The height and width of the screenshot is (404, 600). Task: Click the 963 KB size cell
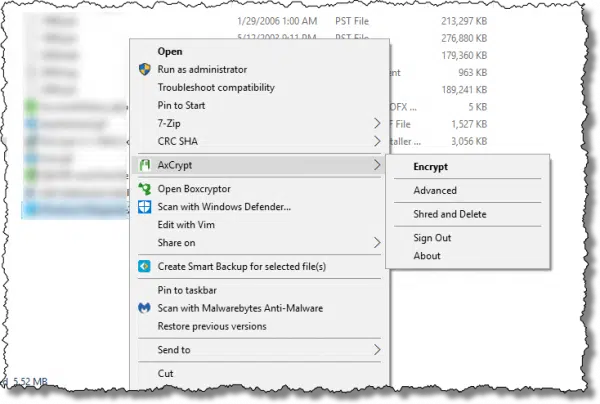pyautogui.click(x=473, y=72)
